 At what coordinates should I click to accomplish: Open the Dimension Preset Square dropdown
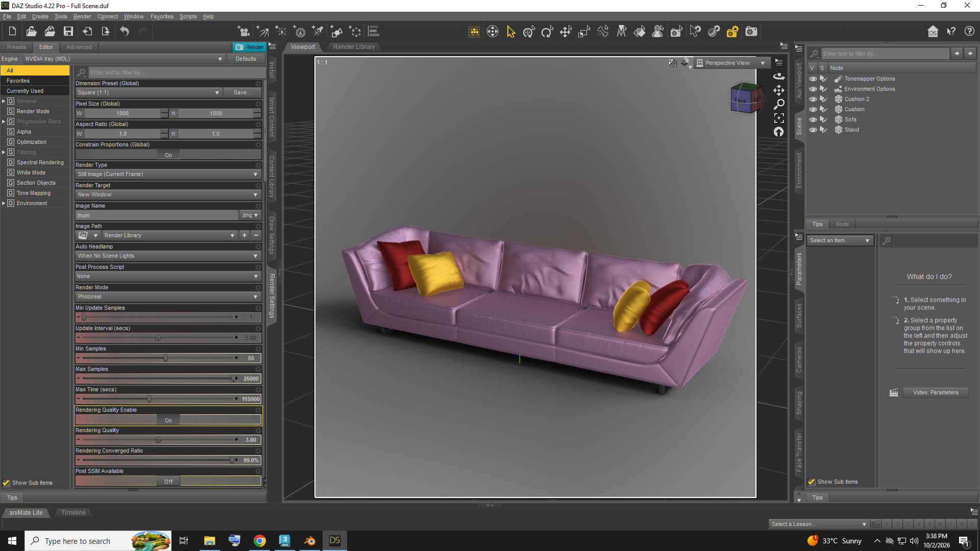[x=148, y=93]
